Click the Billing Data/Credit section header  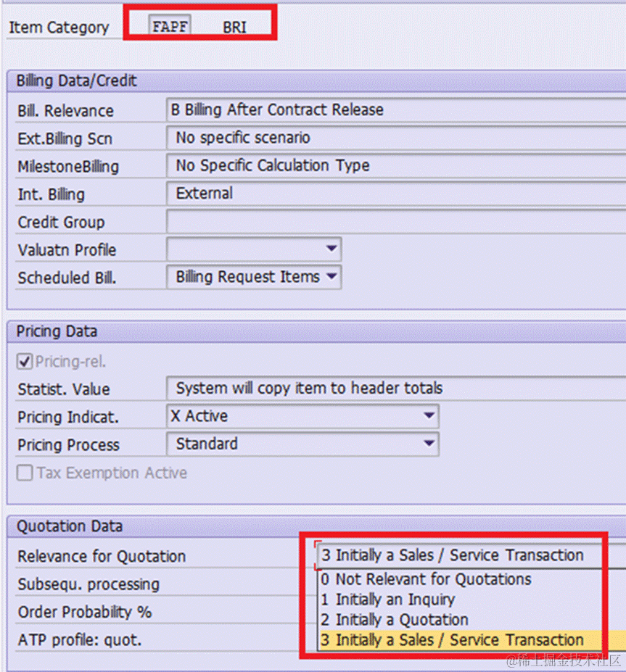pyautogui.click(x=316, y=80)
